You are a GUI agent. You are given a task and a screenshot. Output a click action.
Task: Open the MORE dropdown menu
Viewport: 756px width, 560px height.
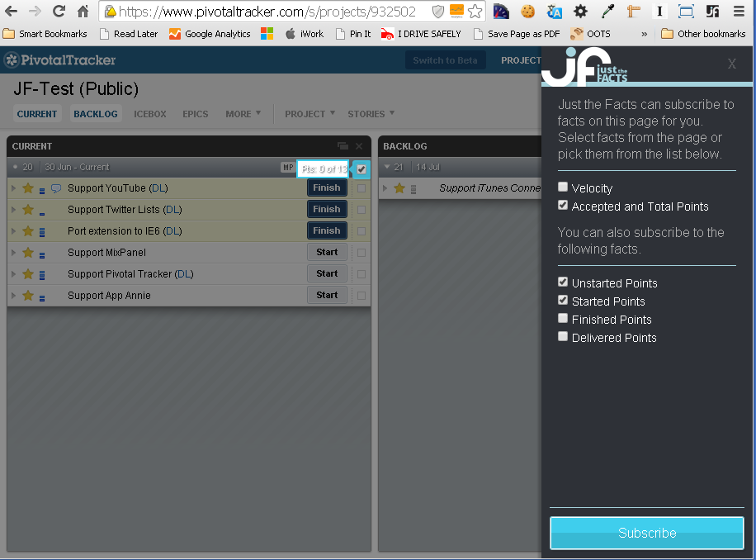point(243,114)
